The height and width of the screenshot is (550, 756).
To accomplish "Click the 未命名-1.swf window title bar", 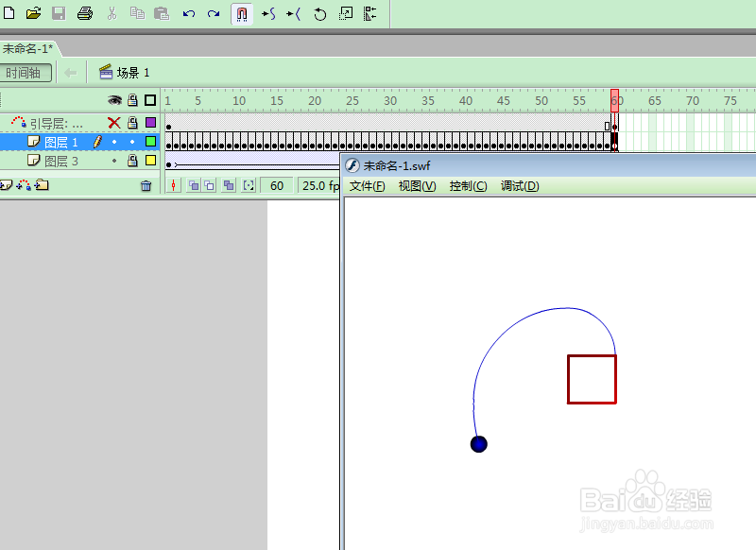I will [549, 165].
